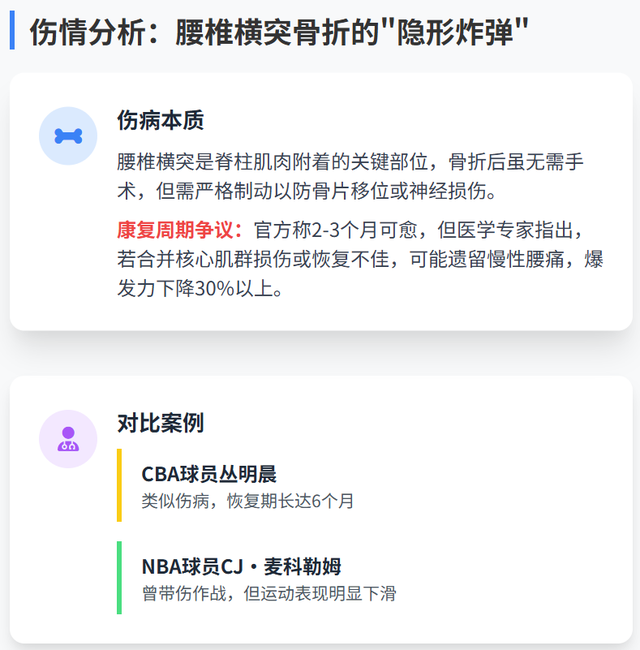Screen dimensions: 640x650
Task: Click the text 官方称2-3个月可愈
Action: pyautogui.click(x=335, y=230)
